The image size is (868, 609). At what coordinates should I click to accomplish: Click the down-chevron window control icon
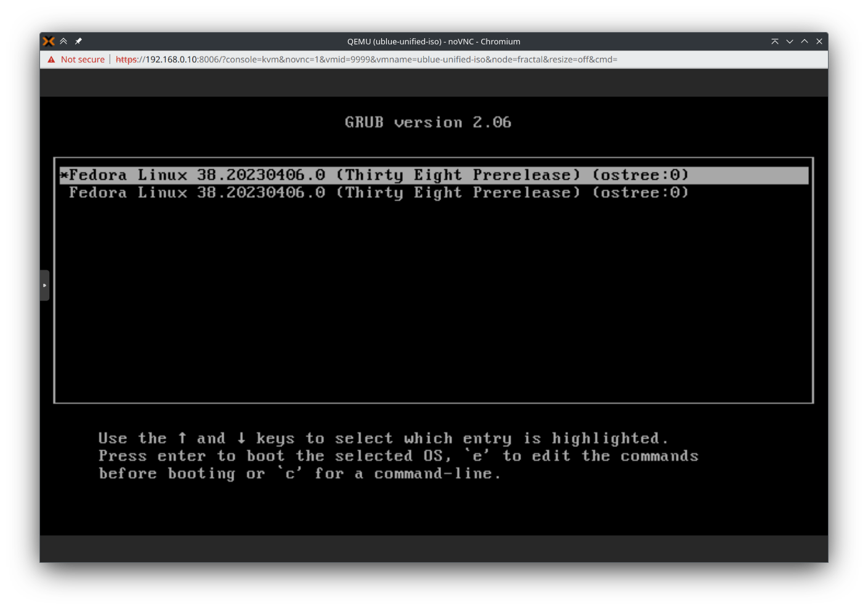790,41
